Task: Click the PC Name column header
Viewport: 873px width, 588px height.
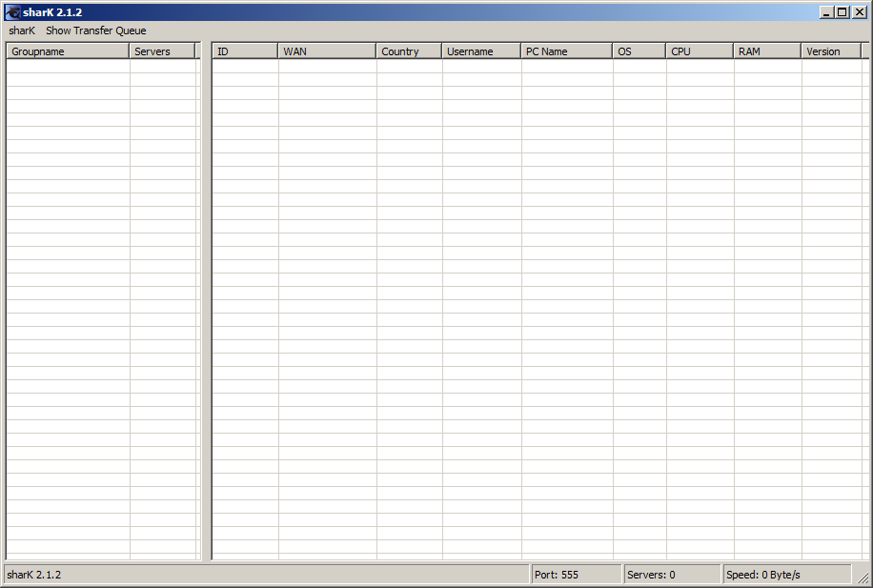Action: pos(566,51)
